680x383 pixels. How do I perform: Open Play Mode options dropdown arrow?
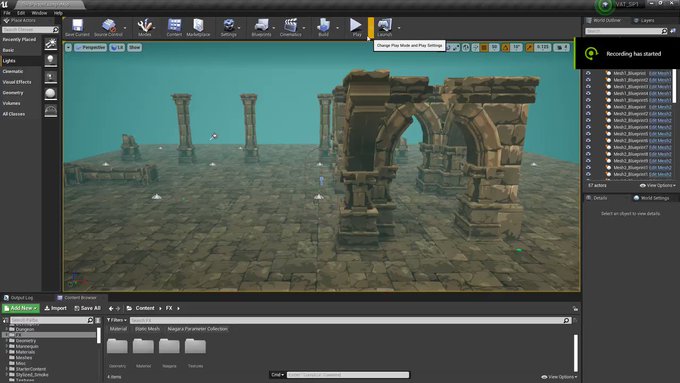pos(371,27)
